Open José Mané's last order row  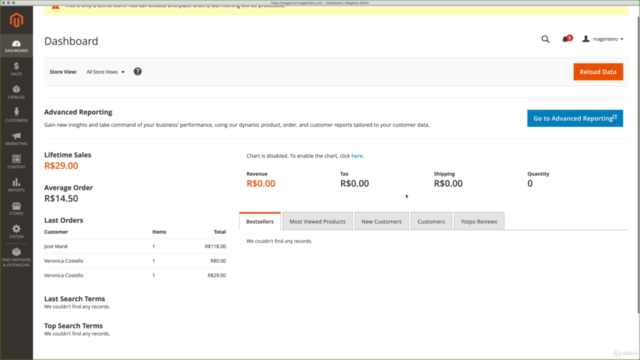135,246
